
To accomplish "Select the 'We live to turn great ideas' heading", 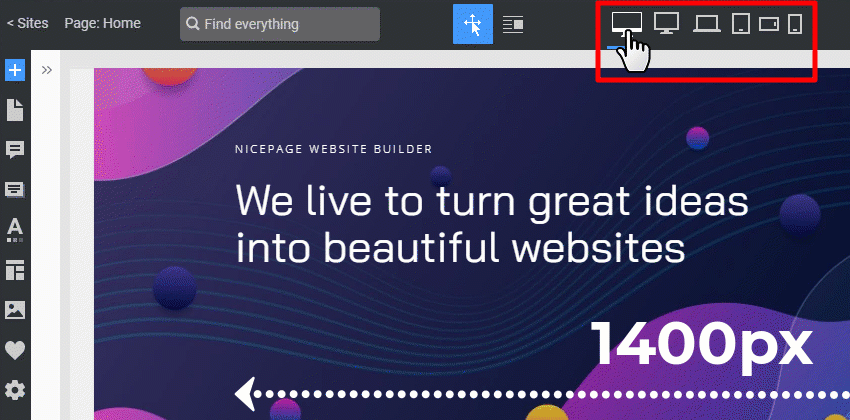I will point(492,201).
